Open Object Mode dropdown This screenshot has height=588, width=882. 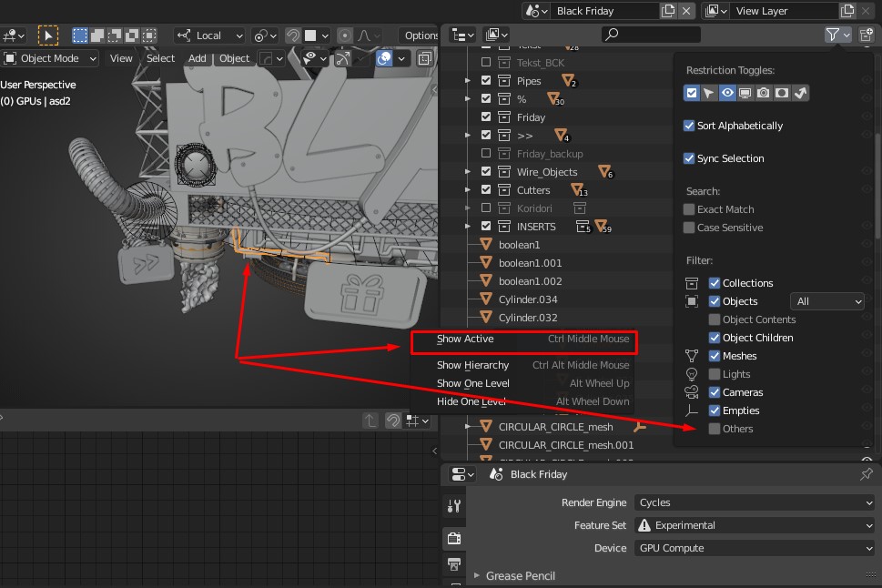50,58
